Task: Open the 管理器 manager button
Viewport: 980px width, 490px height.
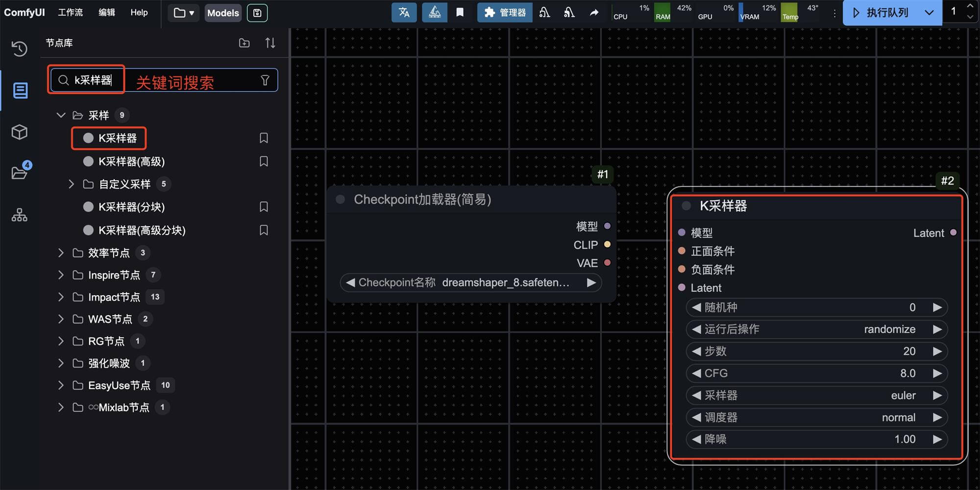Action: pyautogui.click(x=504, y=13)
